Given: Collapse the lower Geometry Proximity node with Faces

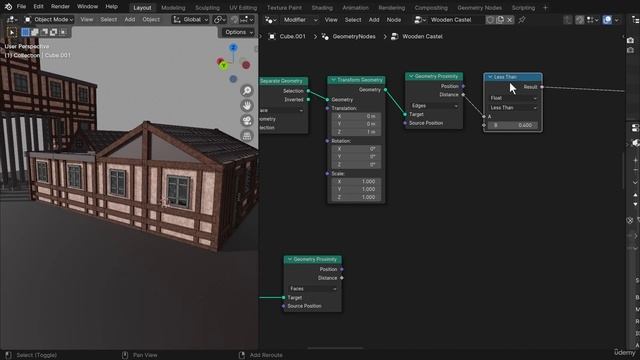Looking at the screenshot, I should tap(289, 259).
